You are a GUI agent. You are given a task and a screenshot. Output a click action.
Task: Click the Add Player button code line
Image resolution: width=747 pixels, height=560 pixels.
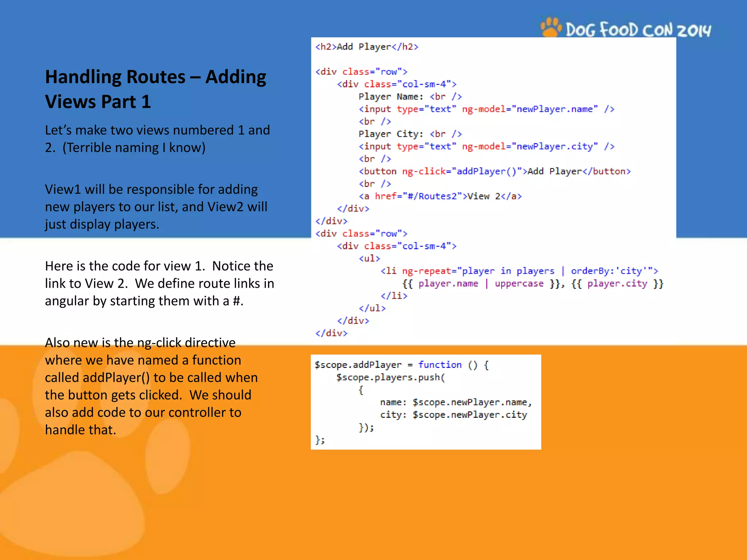pos(494,171)
